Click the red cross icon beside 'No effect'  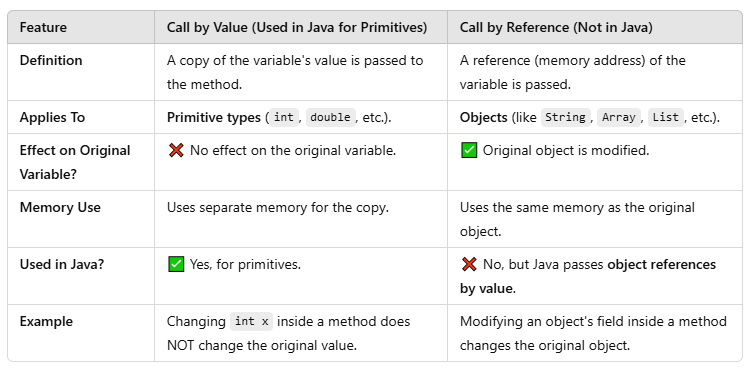click(x=176, y=150)
